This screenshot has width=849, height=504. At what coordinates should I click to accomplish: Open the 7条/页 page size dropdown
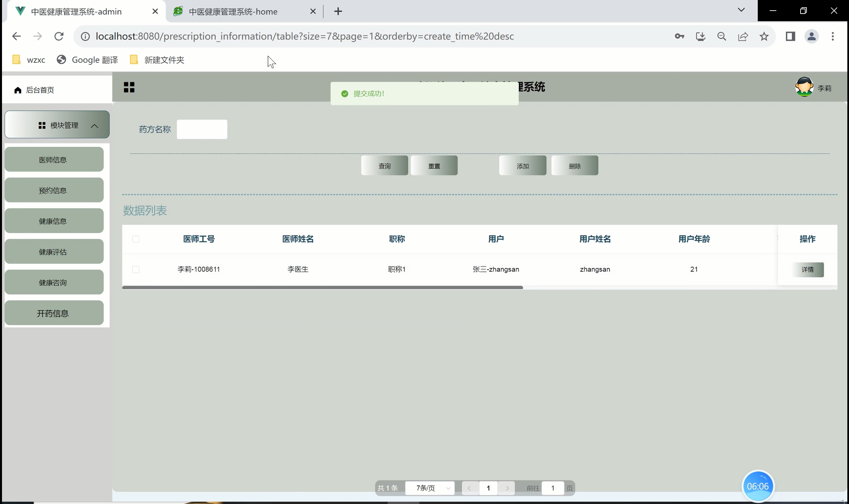pos(430,488)
